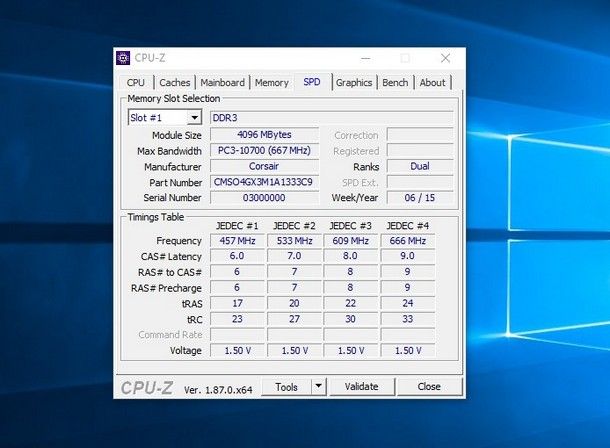Click the empty Registered field
Viewport: 610px width, 448px height.
tap(420, 151)
